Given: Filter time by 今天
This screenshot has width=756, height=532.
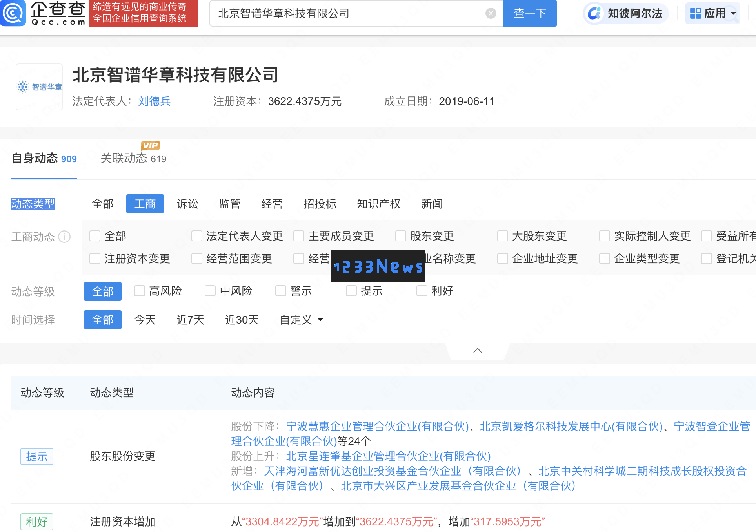Looking at the screenshot, I should pos(145,320).
